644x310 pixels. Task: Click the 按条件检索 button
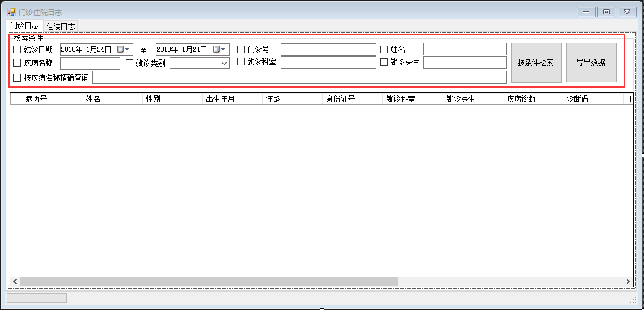pyautogui.click(x=536, y=63)
